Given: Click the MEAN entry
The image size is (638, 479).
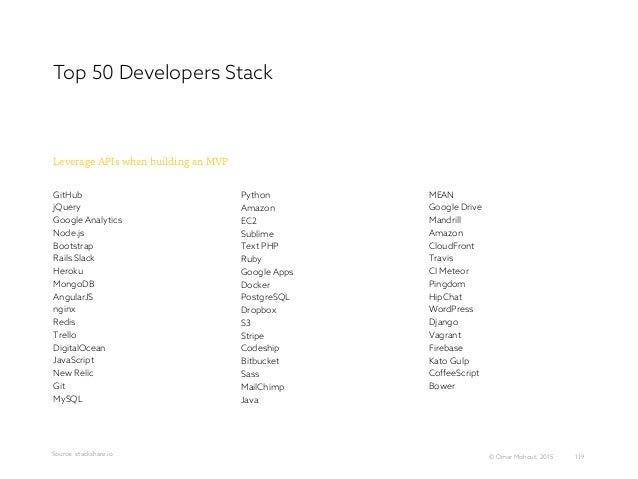Looking at the screenshot, I should coord(441,195).
